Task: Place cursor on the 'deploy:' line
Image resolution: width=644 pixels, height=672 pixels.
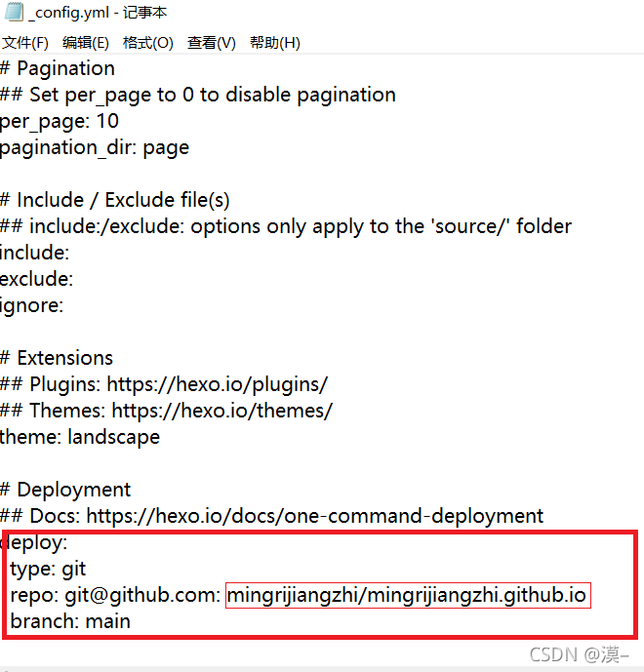Action: (33, 543)
